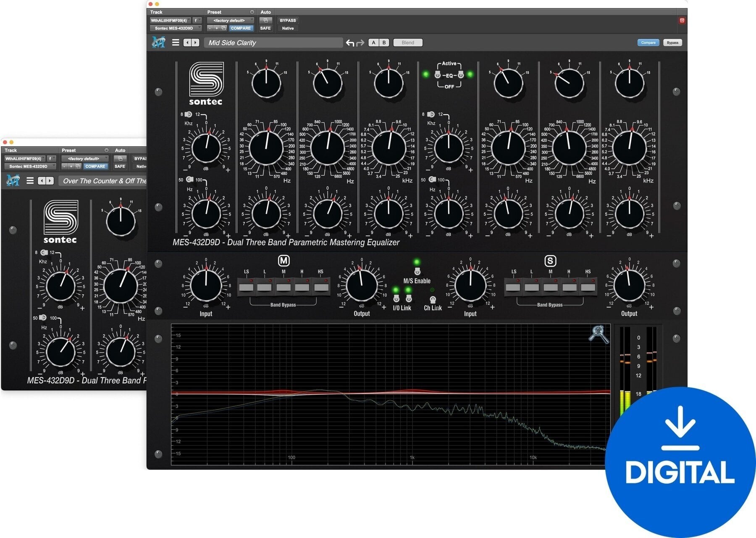
Task: Flip the 50/100 Hz switch on left channel
Action: [x=189, y=179]
